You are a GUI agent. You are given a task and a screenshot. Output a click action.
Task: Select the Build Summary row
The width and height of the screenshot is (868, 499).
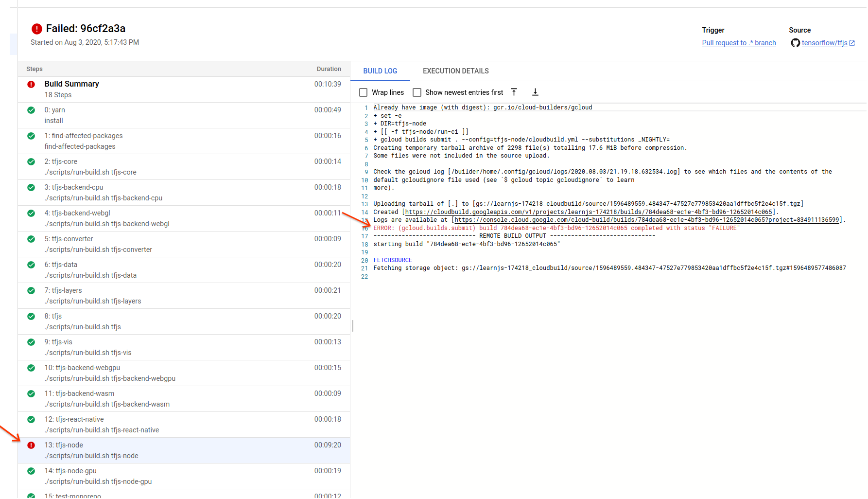point(184,89)
